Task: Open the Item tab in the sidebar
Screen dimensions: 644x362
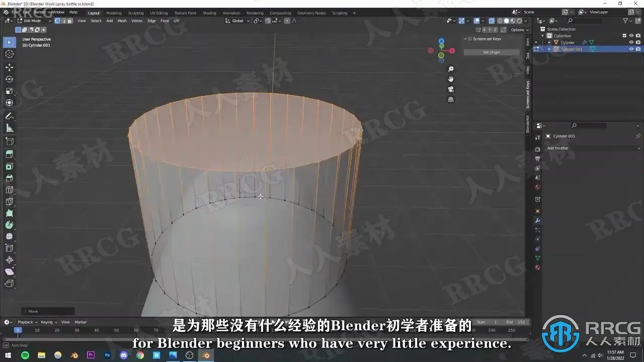Action: tap(528, 41)
